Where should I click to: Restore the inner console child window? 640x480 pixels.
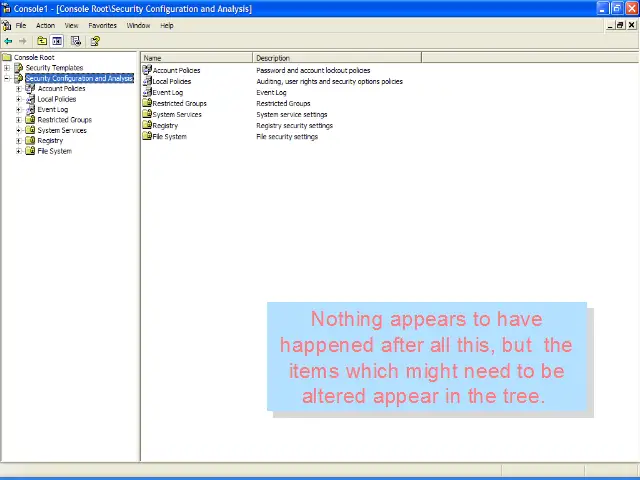pyautogui.click(x=621, y=25)
